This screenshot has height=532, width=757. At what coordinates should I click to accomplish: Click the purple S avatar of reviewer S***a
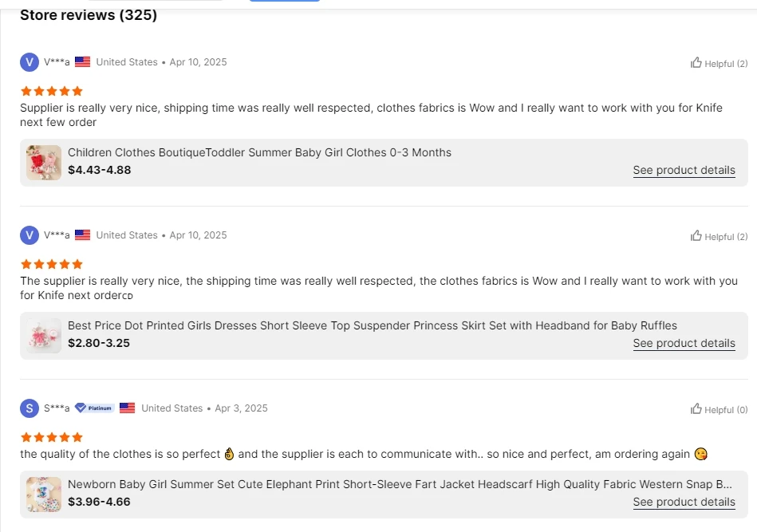(x=30, y=408)
